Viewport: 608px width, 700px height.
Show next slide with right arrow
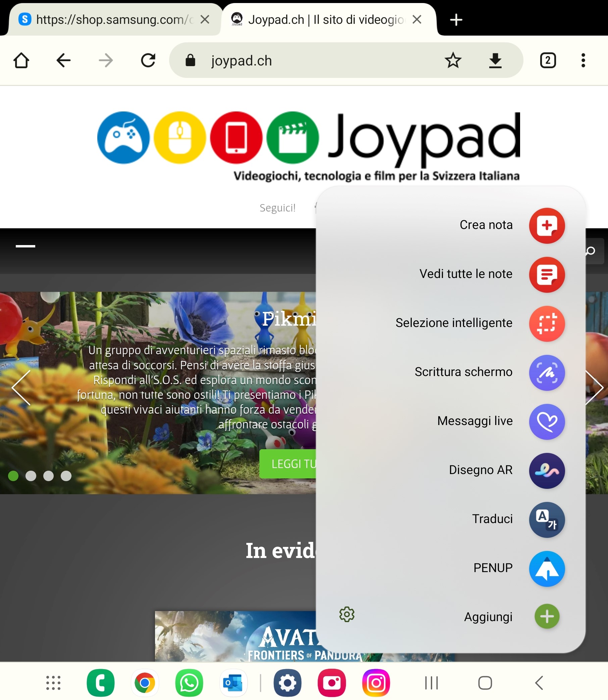(595, 387)
